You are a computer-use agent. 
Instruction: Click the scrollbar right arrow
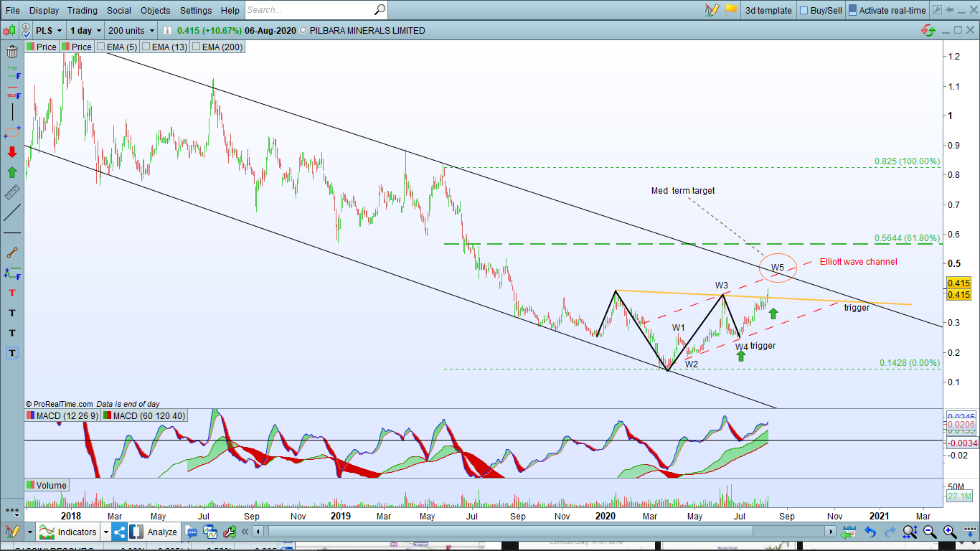pos(831,532)
